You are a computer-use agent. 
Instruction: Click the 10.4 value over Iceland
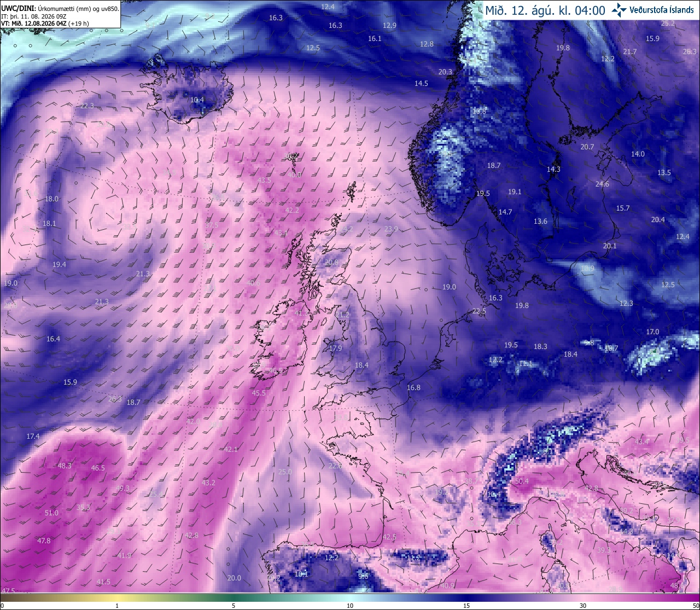(197, 100)
